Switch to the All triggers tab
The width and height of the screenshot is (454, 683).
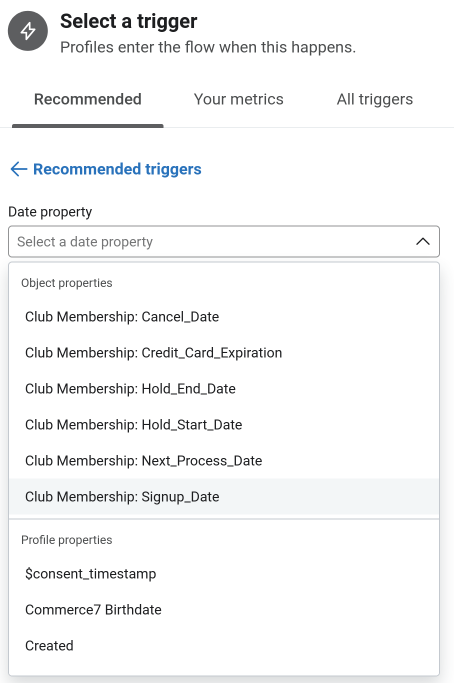tap(375, 99)
